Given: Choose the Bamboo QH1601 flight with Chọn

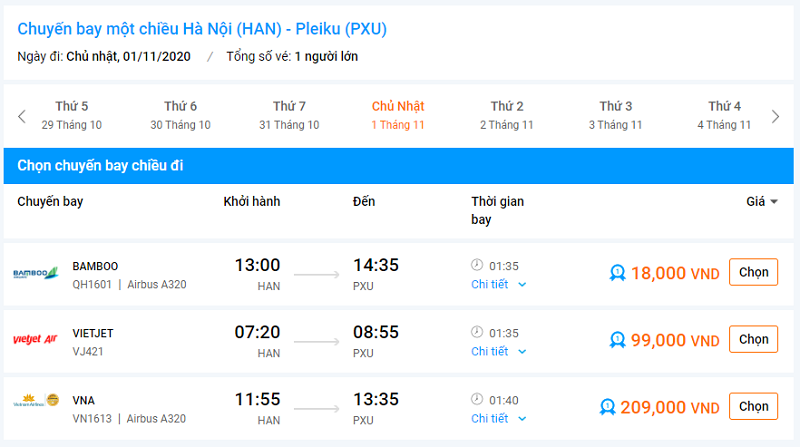Looking at the screenshot, I should (753, 272).
